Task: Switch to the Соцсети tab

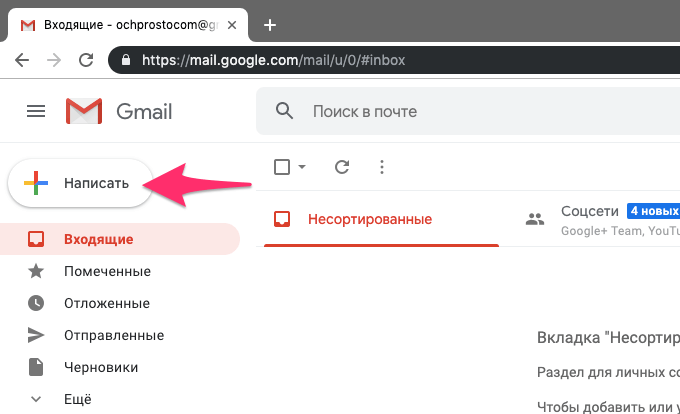Action: click(598, 219)
